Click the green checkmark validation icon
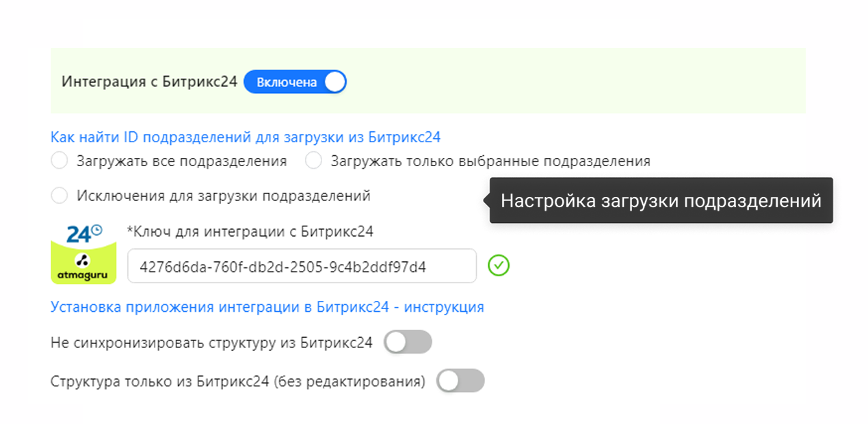The image size is (868, 424). 499,265
